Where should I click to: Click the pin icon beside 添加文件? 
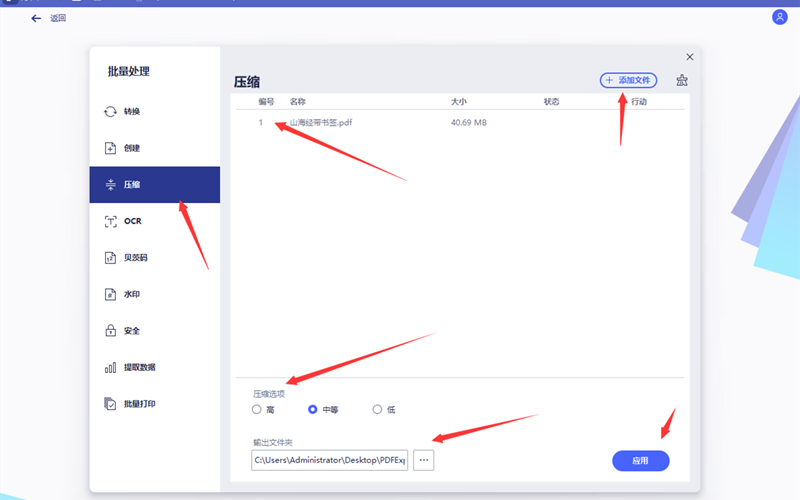point(682,80)
